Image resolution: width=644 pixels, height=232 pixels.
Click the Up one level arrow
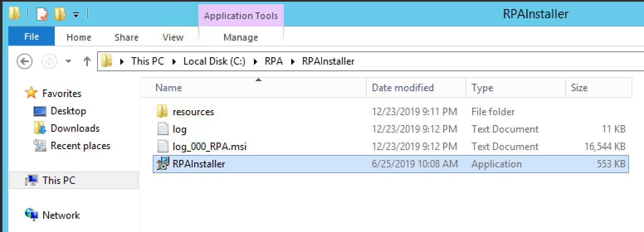[x=87, y=62]
